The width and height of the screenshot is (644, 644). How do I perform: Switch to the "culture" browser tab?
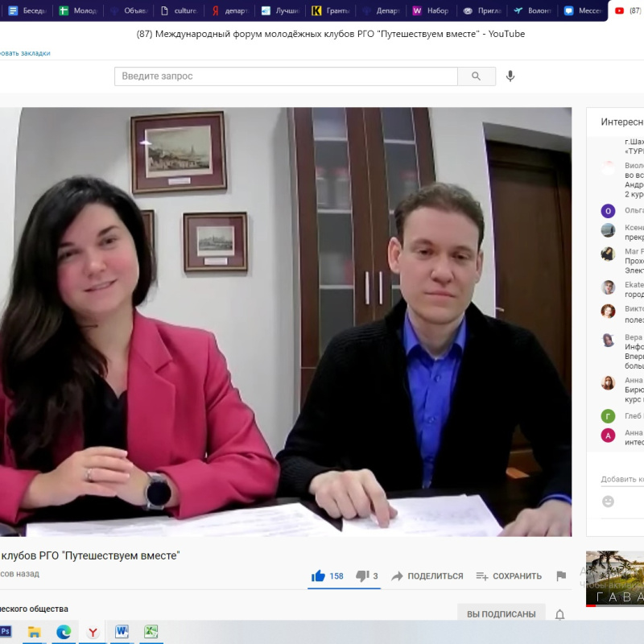[x=179, y=11]
